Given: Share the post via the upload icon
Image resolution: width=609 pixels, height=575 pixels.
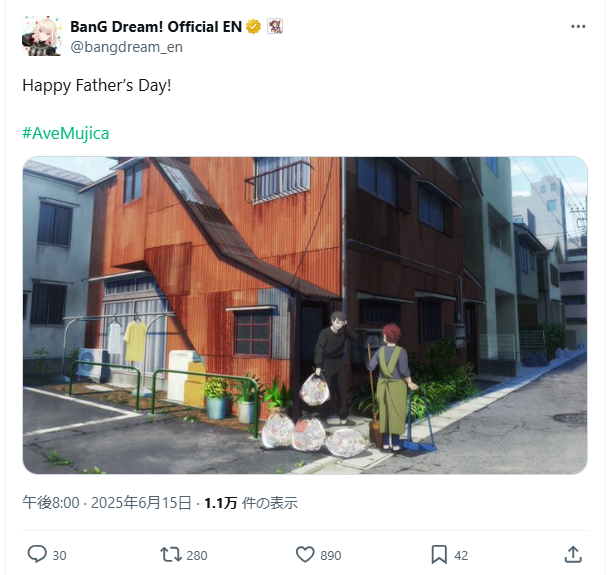Looking at the screenshot, I should click(573, 554).
